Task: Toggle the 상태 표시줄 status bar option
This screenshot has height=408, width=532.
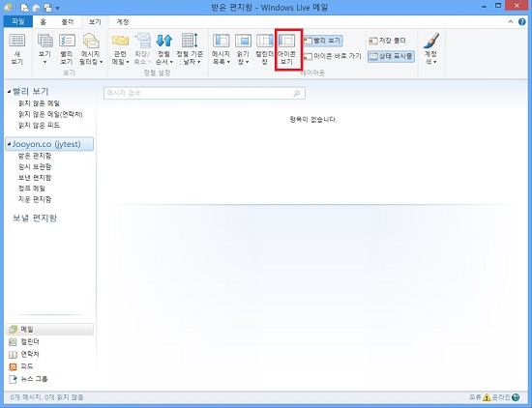Action: point(391,56)
